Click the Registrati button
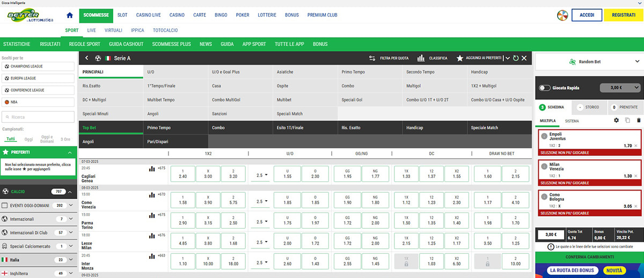 click(x=624, y=15)
